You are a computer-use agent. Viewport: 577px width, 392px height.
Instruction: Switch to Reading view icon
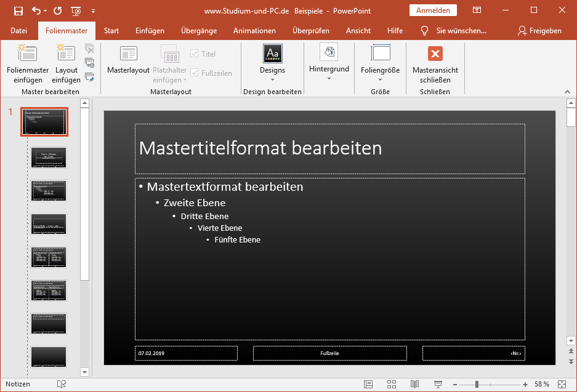pos(414,384)
